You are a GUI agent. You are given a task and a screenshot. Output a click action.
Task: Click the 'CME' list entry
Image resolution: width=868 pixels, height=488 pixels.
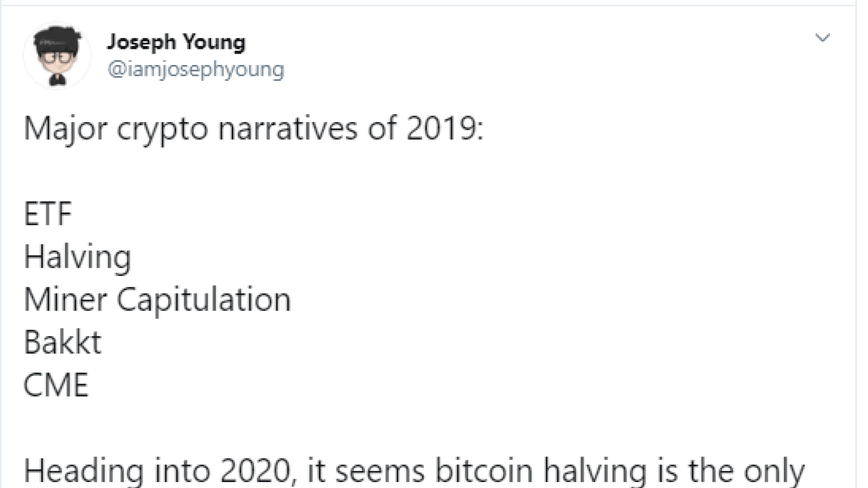tap(56, 386)
